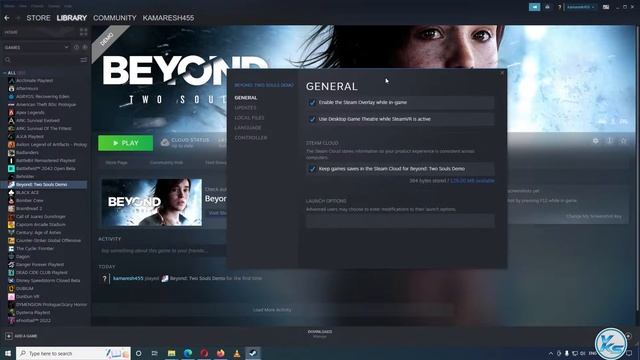This screenshot has height=360, width=640.
Task: Click the recent-activity clock icon next to Games
Action: pos(76,47)
